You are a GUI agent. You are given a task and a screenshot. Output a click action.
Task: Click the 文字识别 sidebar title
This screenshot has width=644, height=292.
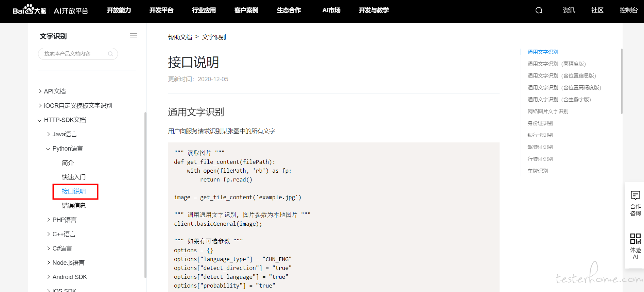click(x=53, y=36)
